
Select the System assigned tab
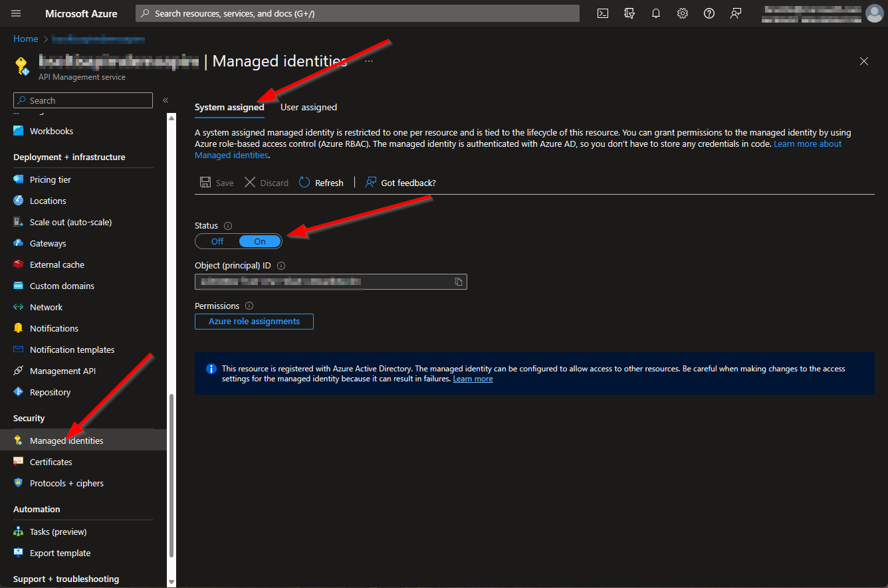[229, 107]
